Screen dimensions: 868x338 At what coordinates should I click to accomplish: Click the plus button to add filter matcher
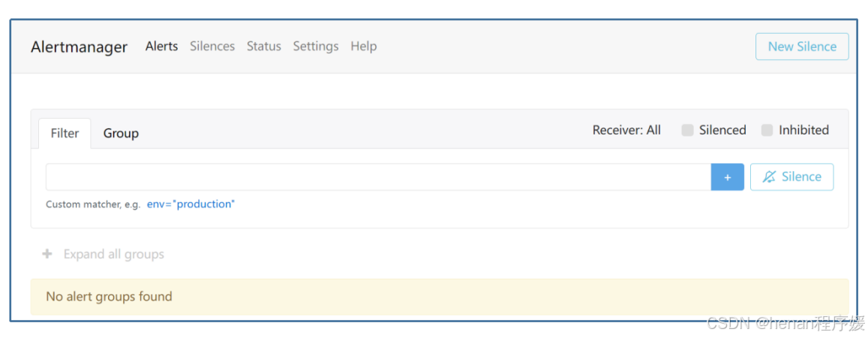pos(728,177)
